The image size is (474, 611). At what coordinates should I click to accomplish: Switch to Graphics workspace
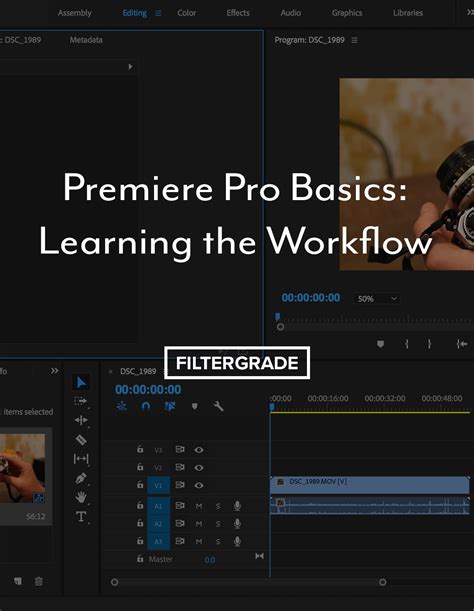click(x=347, y=13)
